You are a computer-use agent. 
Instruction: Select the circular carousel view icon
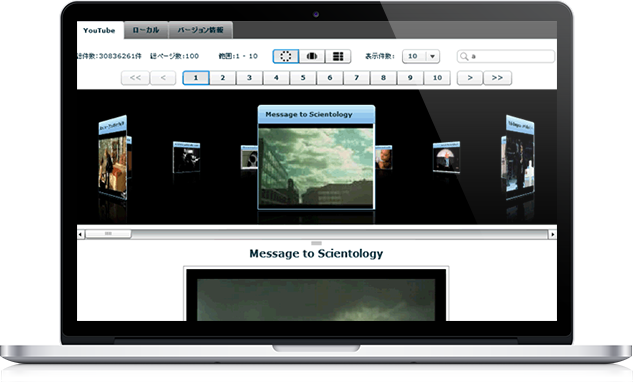tap(286, 56)
